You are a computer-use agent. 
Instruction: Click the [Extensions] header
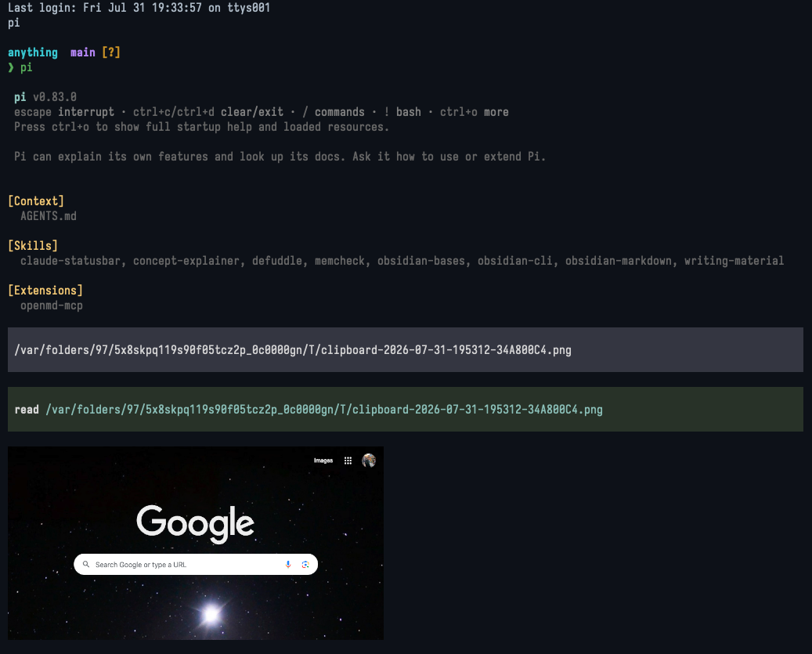[45, 291]
